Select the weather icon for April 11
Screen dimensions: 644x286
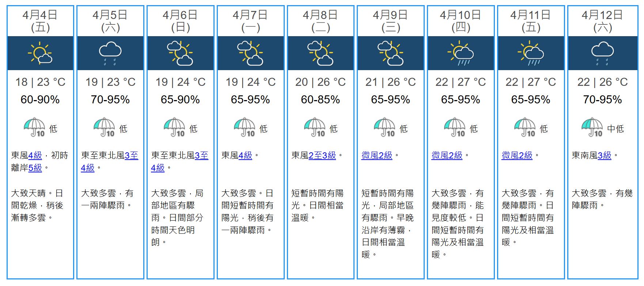pyautogui.click(x=531, y=53)
